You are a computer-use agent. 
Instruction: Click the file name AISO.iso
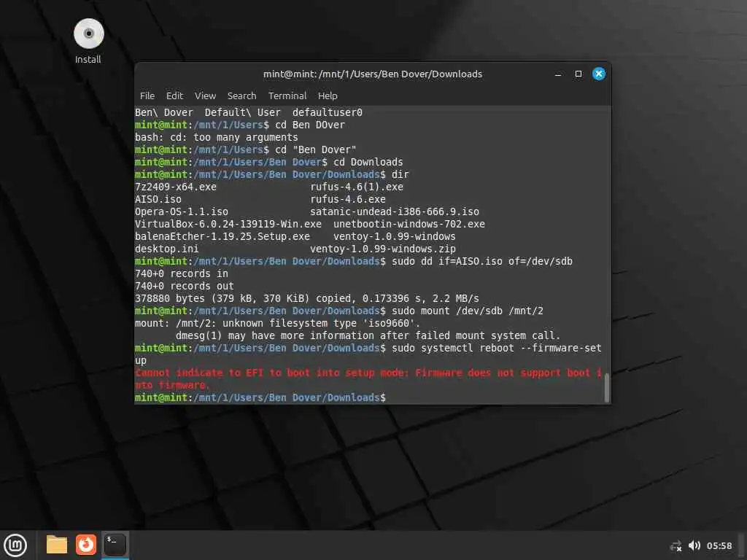pyautogui.click(x=158, y=199)
